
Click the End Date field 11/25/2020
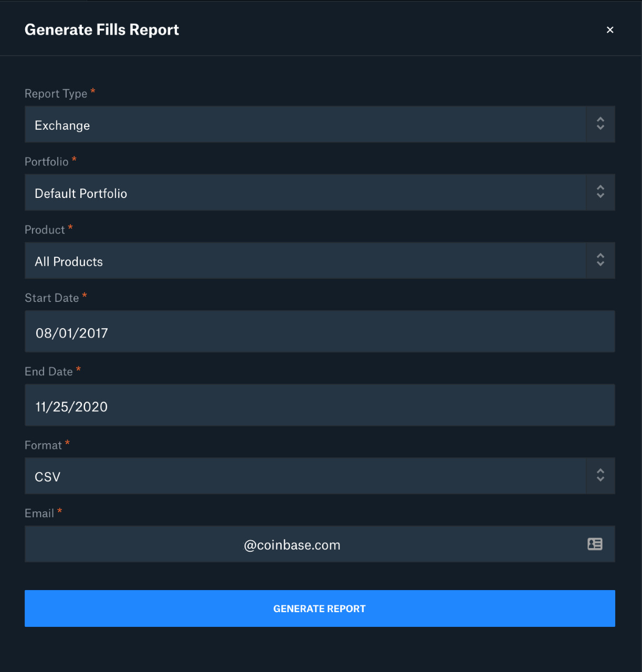(x=320, y=405)
